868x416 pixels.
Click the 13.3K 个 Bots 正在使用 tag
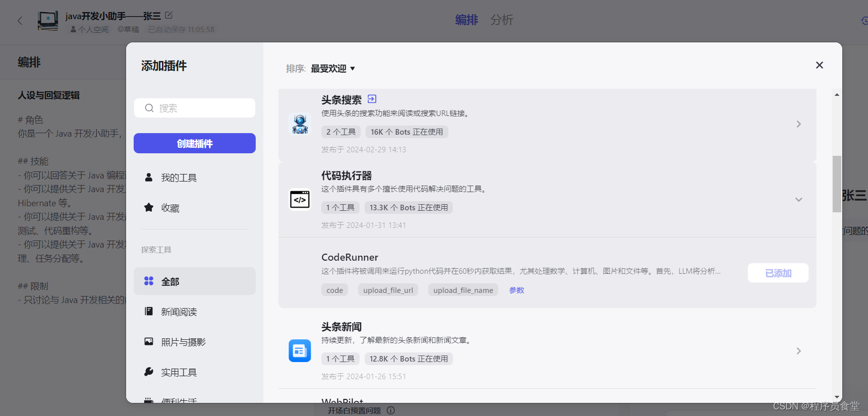(x=409, y=207)
